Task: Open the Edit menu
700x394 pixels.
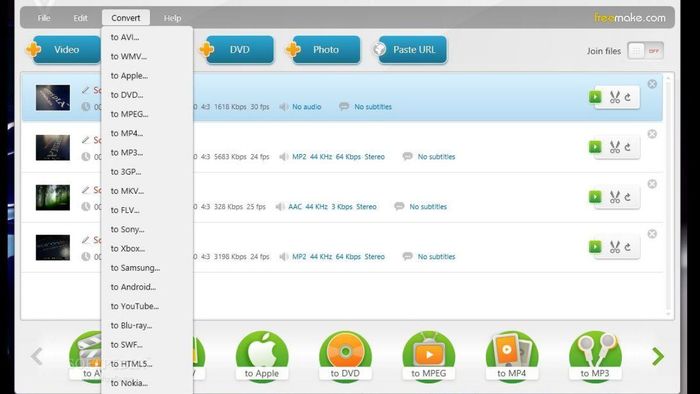Action: tap(80, 18)
